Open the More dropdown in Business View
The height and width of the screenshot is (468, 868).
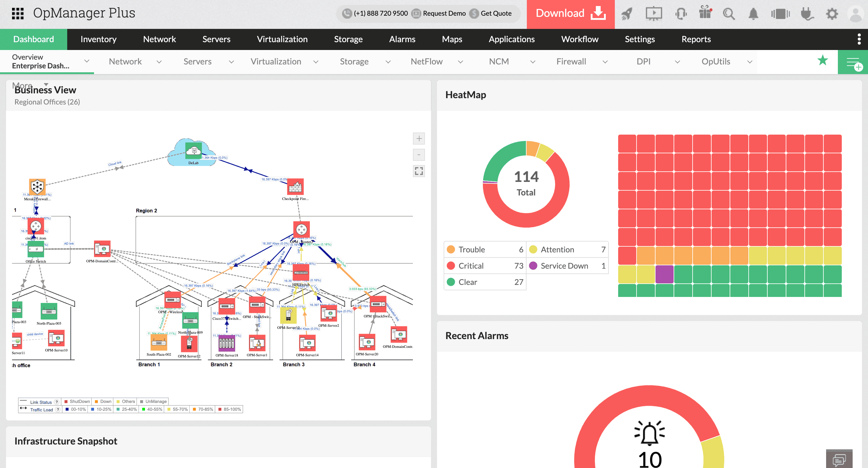click(30, 85)
